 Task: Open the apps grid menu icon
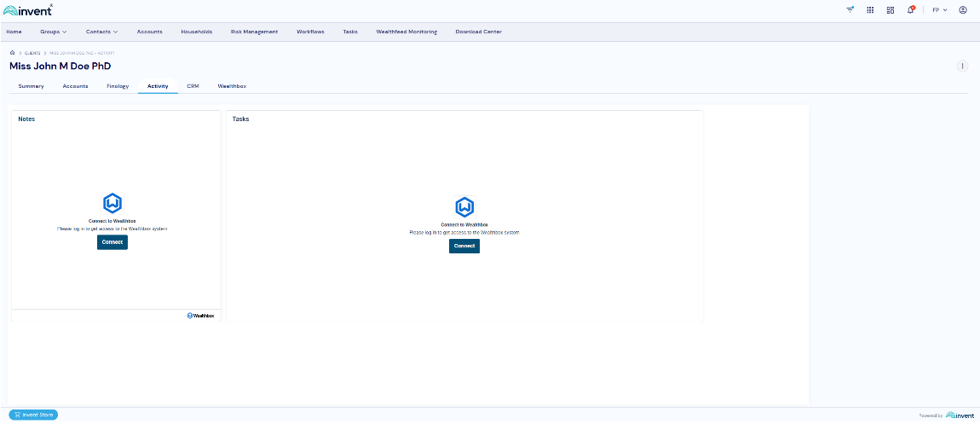click(870, 10)
